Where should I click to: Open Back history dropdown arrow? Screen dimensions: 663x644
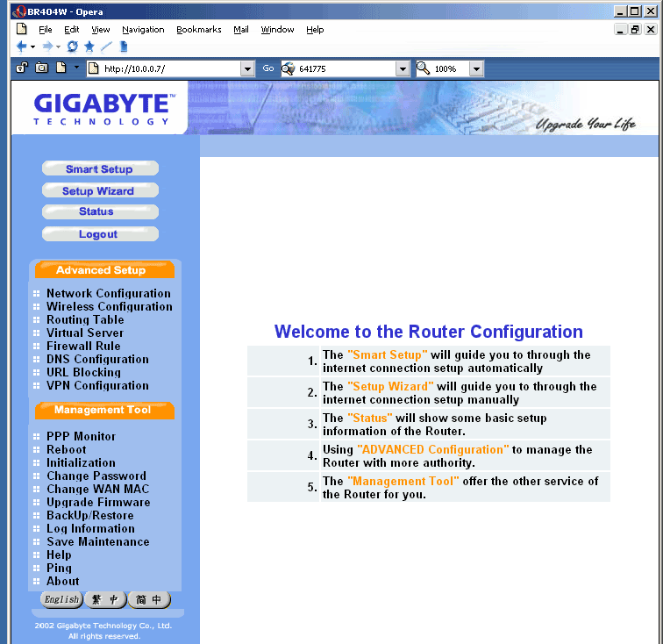32,47
